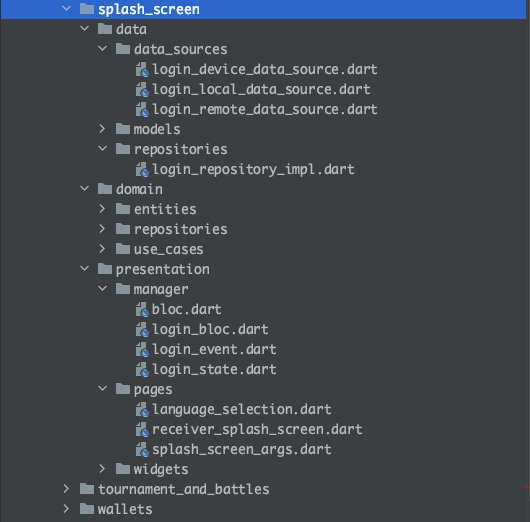Expand the use_cases folder arrow
This screenshot has width=530, height=522.
pos(102,249)
